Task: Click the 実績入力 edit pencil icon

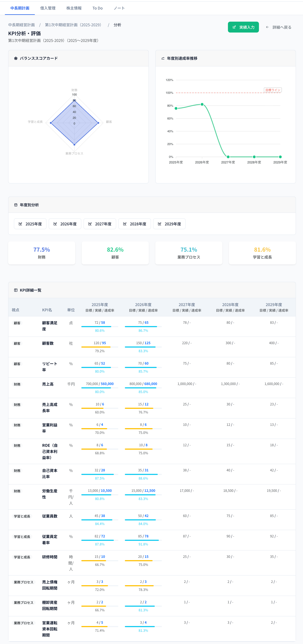Action: coord(234,27)
